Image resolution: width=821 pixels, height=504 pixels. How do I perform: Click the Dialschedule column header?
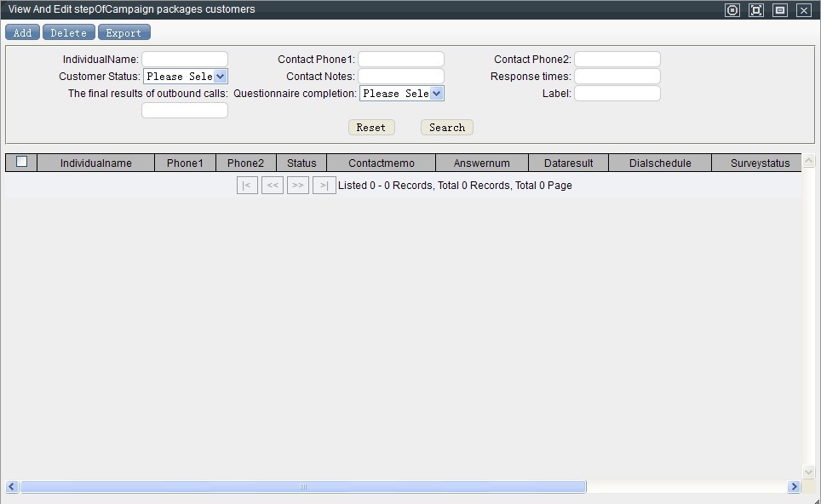point(660,163)
